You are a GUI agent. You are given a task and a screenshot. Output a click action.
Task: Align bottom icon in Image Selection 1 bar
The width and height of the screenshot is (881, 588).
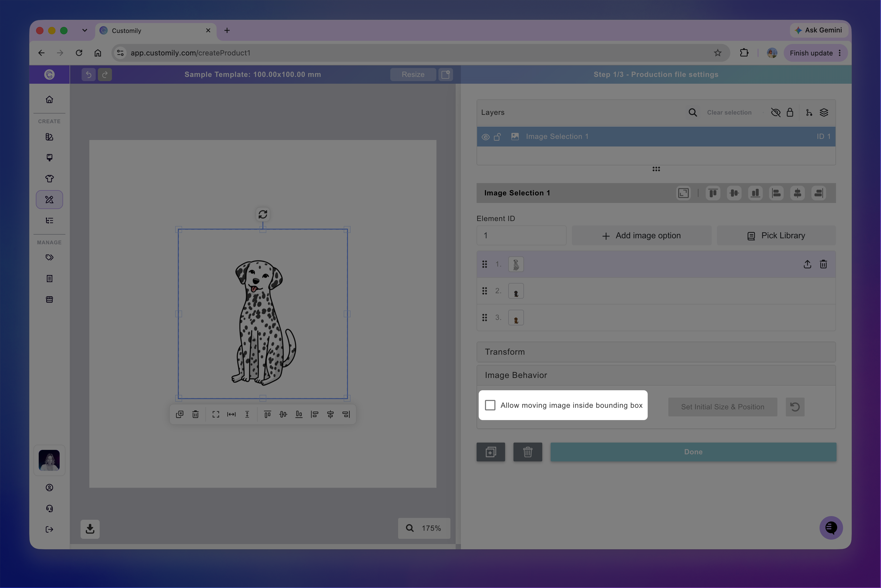(755, 193)
